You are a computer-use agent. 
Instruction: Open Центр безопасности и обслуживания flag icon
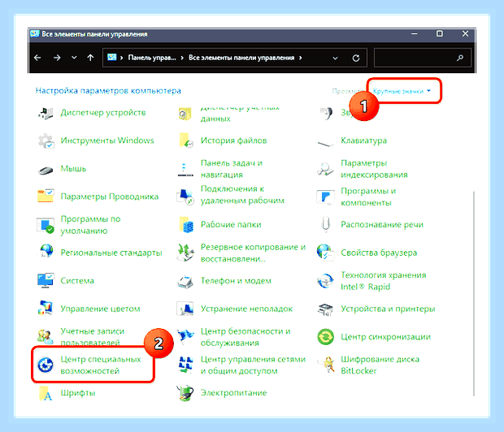185,336
